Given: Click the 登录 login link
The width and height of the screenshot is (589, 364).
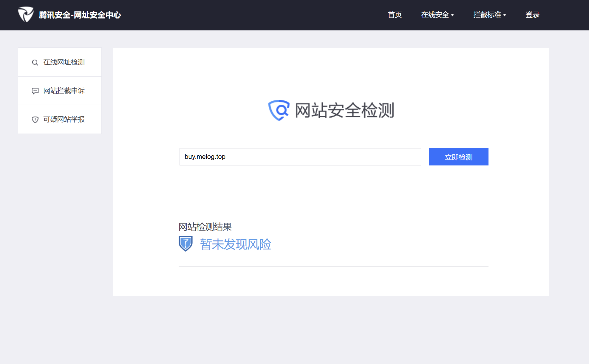Looking at the screenshot, I should [532, 15].
